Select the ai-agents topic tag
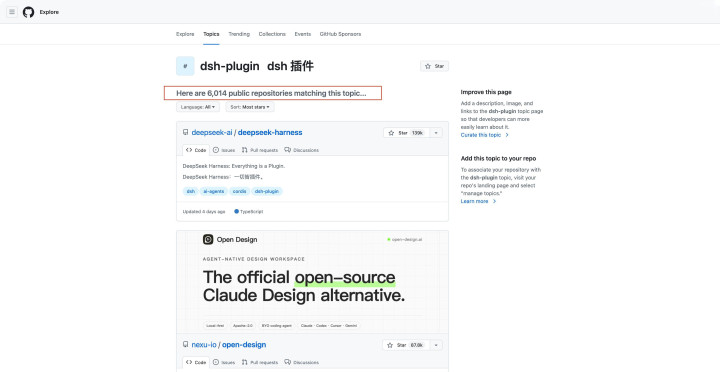Screen dimensions: 720x372 pos(214,191)
